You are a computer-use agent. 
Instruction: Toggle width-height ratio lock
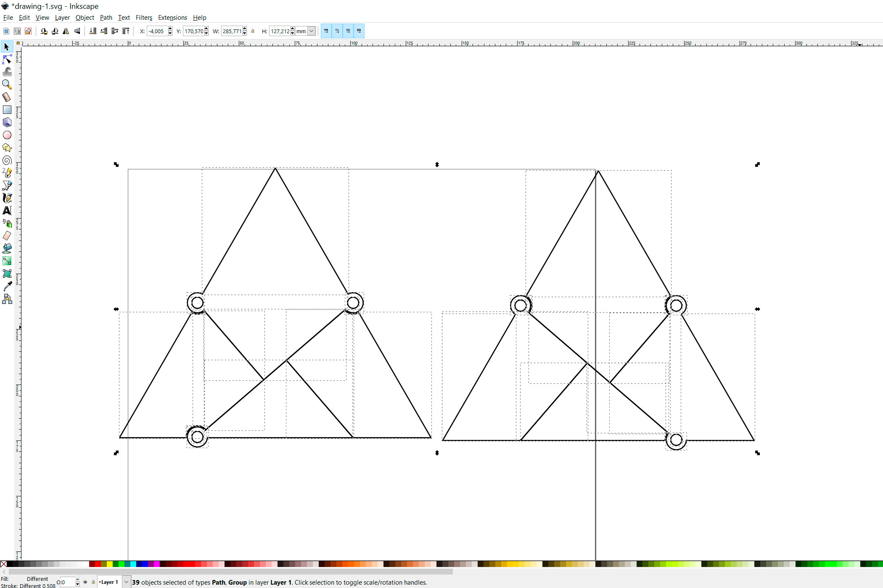pyautogui.click(x=253, y=31)
